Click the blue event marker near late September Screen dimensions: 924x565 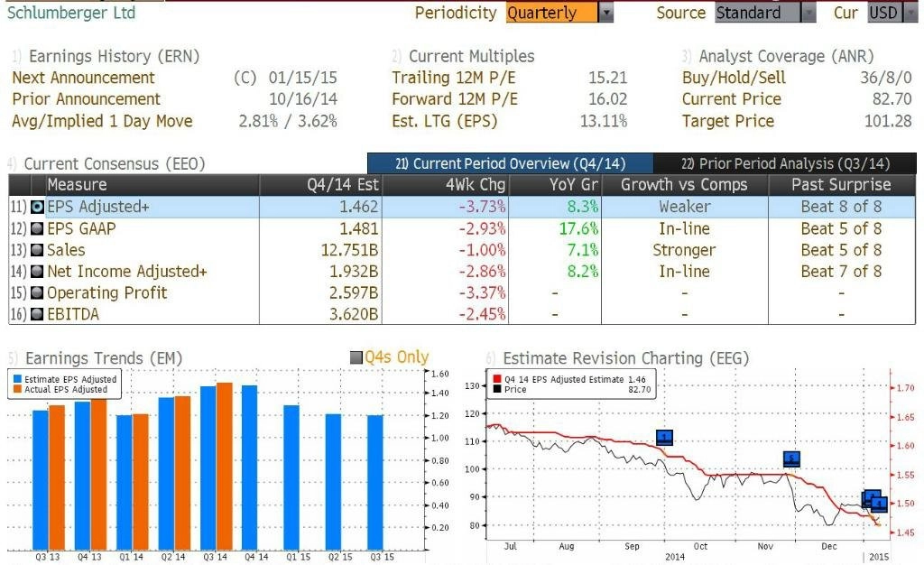coord(665,437)
